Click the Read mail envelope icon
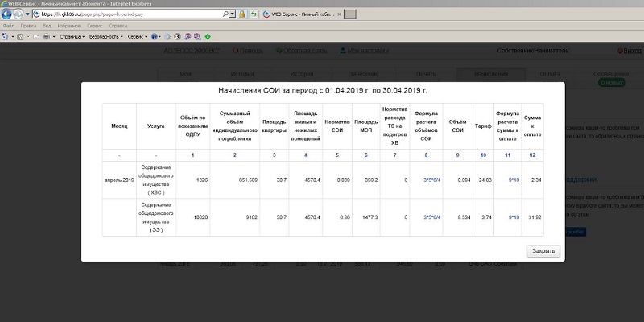 click(x=36, y=36)
